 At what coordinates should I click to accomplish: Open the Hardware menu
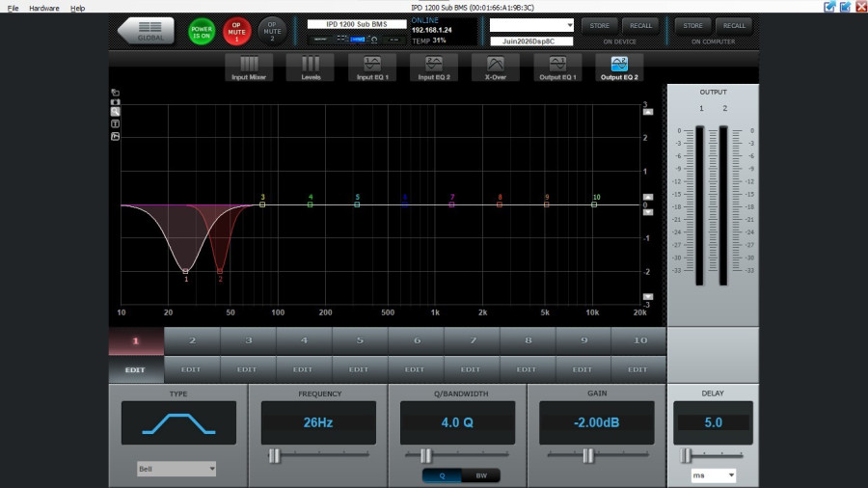(x=43, y=9)
